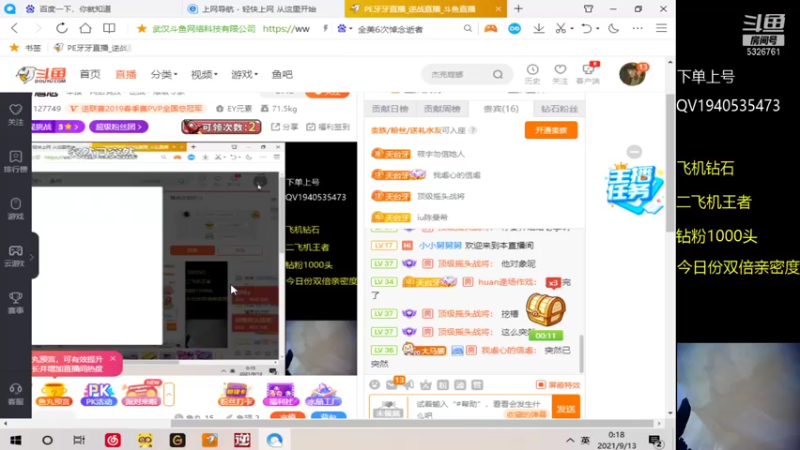Expand the 分类 dropdown menu
The height and width of the screenshot is (450, 800).
[164, 74]
